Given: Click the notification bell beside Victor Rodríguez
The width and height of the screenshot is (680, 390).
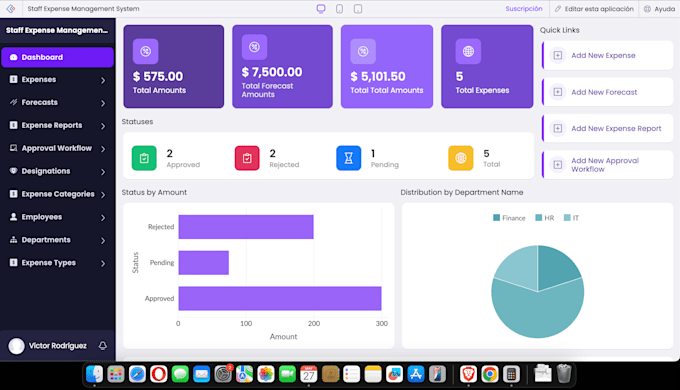Looking at the screenshot, I should [103, 345].
